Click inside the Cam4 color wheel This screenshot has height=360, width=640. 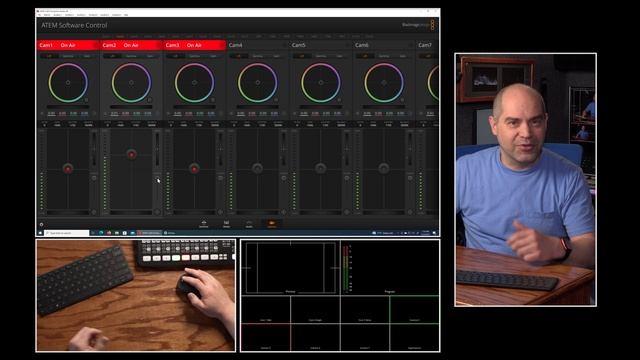(x=258, y=82)
